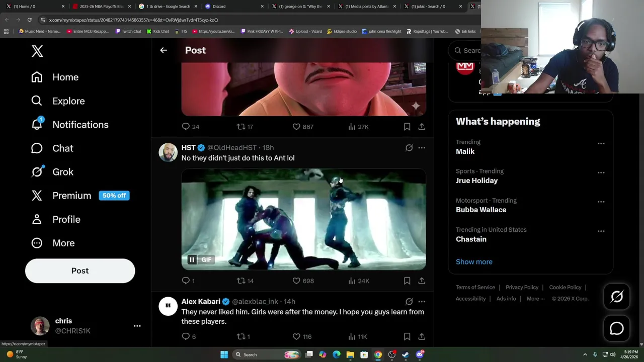Open Terms of Service footer link
Screen dimensions: 644x362
475,287
